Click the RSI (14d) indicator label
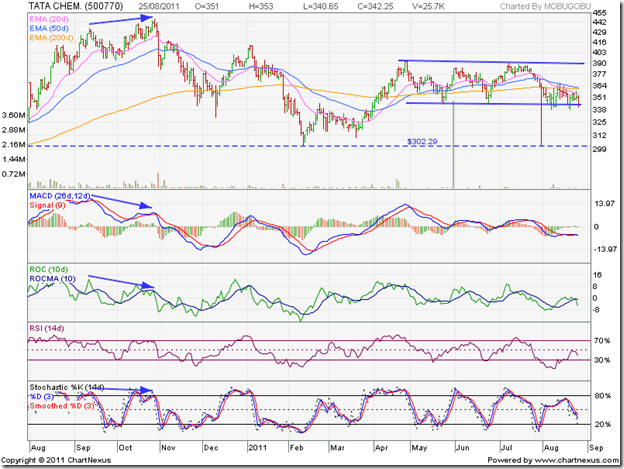This screenshot has width=624, height=469. [x=47, y=329]
